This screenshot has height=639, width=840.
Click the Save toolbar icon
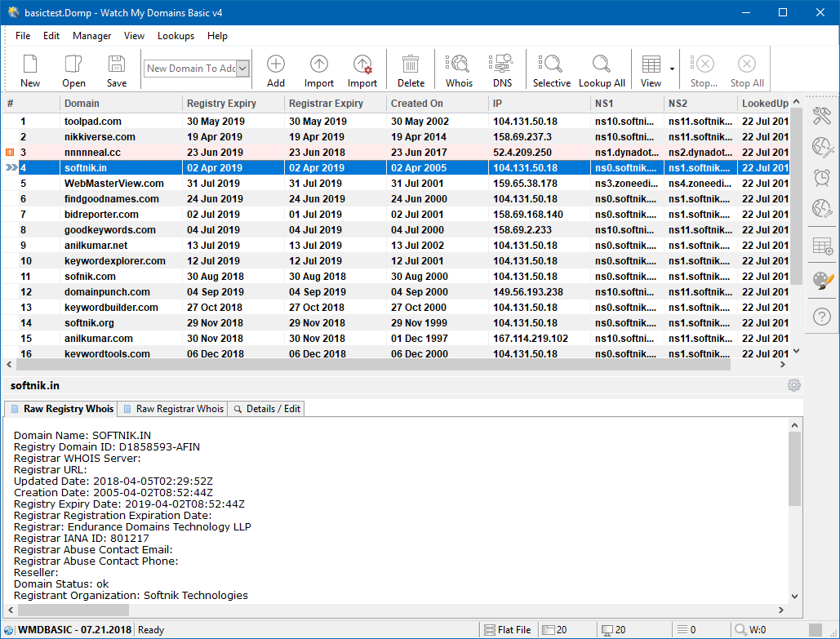tap(116, 64)
